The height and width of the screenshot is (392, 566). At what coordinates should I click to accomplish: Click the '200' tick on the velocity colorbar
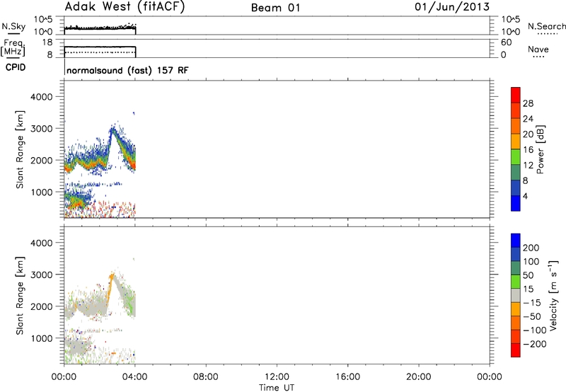pos(531,248)
